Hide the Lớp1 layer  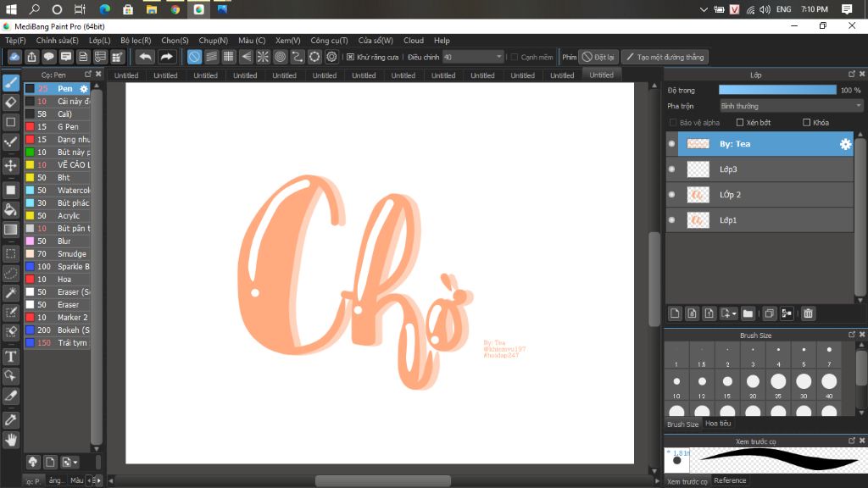(x=672, y=220)
